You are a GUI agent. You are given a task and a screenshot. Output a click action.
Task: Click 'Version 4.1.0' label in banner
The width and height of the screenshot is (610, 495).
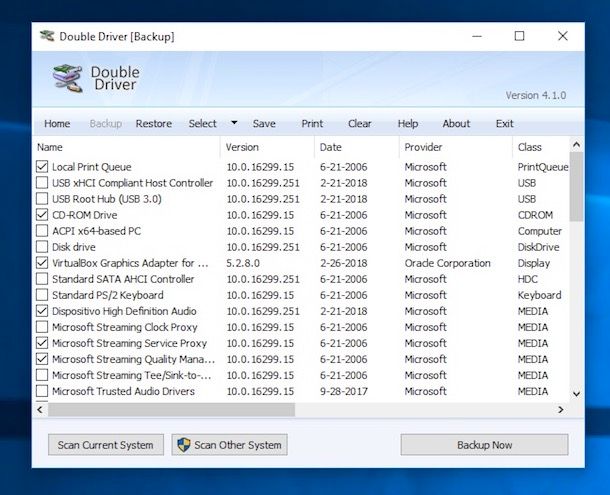click(x=536, y=95)
